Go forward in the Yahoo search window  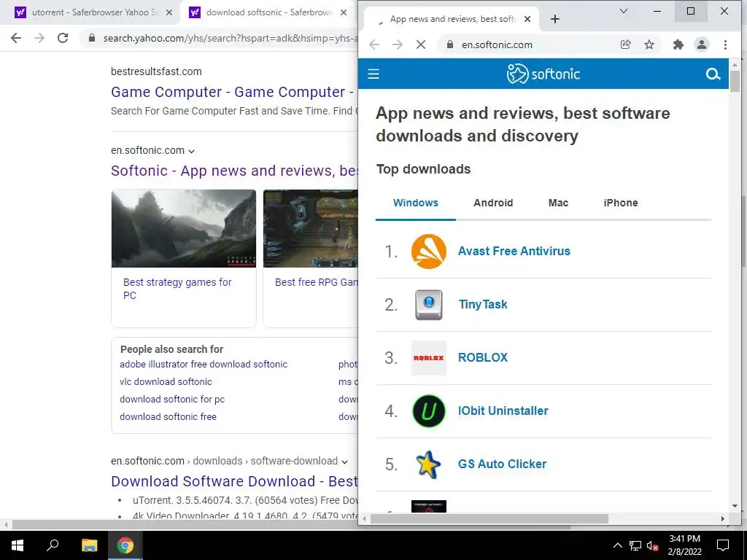39,38
